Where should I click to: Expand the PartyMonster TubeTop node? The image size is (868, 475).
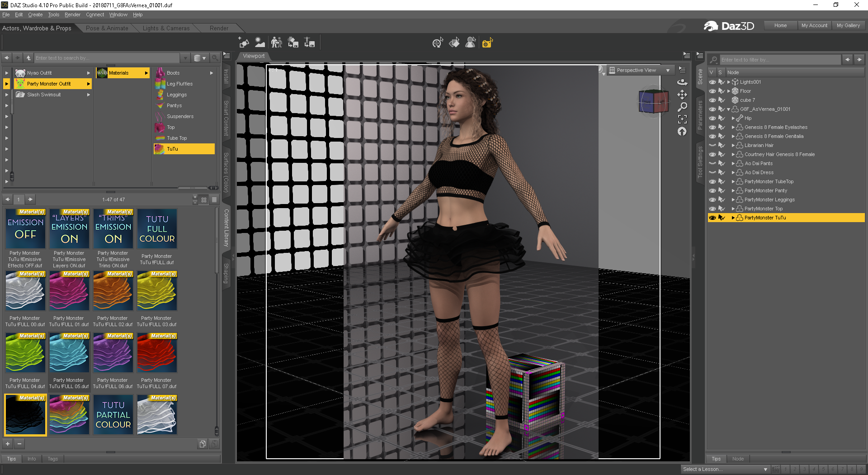tap(733, 181)
